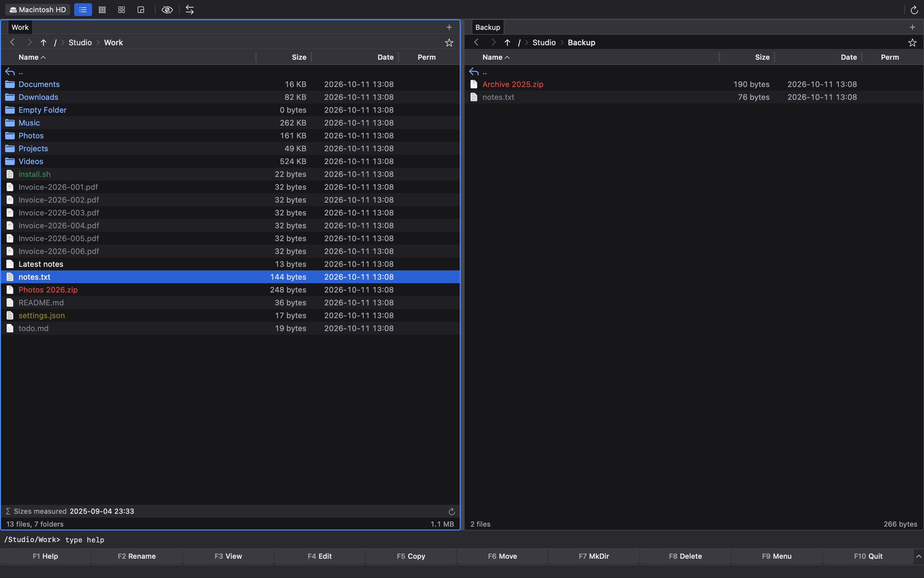Viewport: 924px width, 578px height.
Task: Select Invoice-2026-006.pdf file icon
Action: 10,251
